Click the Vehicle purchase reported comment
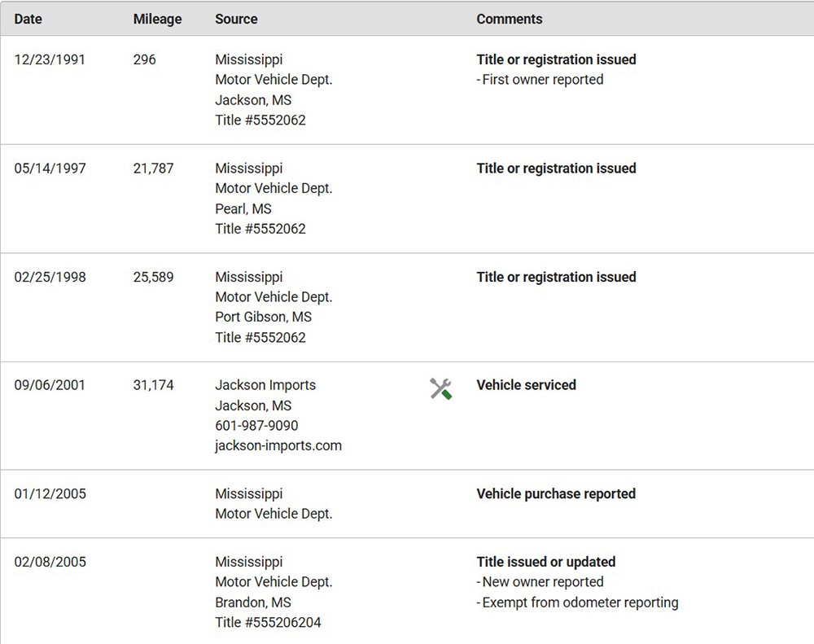Image resolution: width=814 pixels, height=644 pixels. point(556,493)
